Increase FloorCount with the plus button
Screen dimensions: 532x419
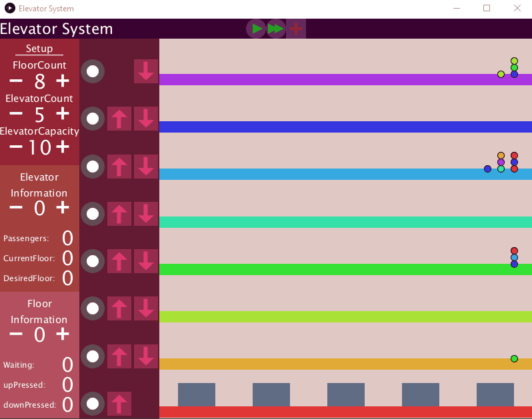63,81
